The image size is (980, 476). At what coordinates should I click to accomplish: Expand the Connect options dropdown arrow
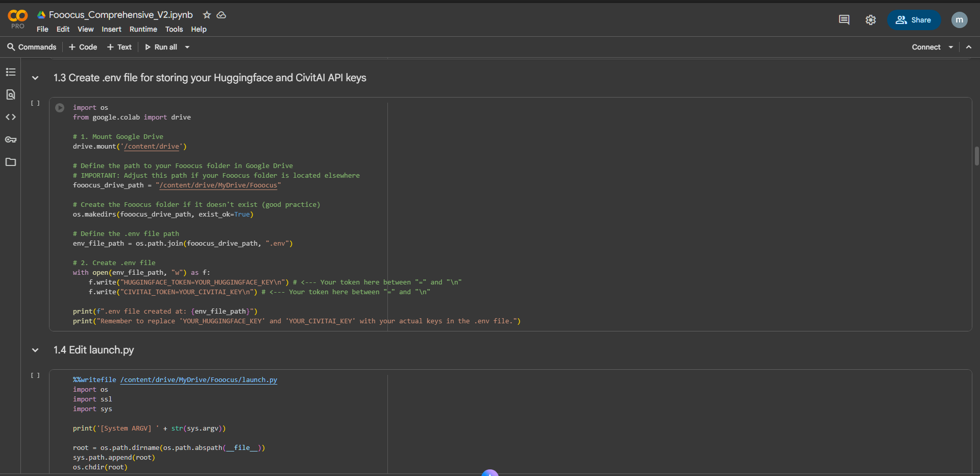(x=951, y=47)
